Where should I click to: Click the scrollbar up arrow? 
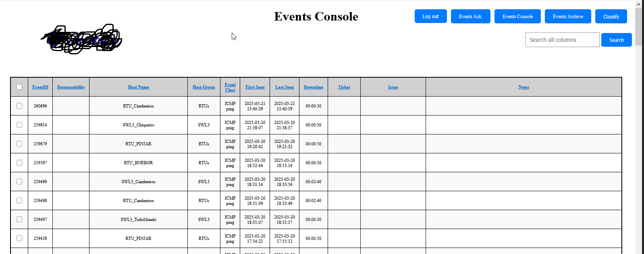pos(638,4)
